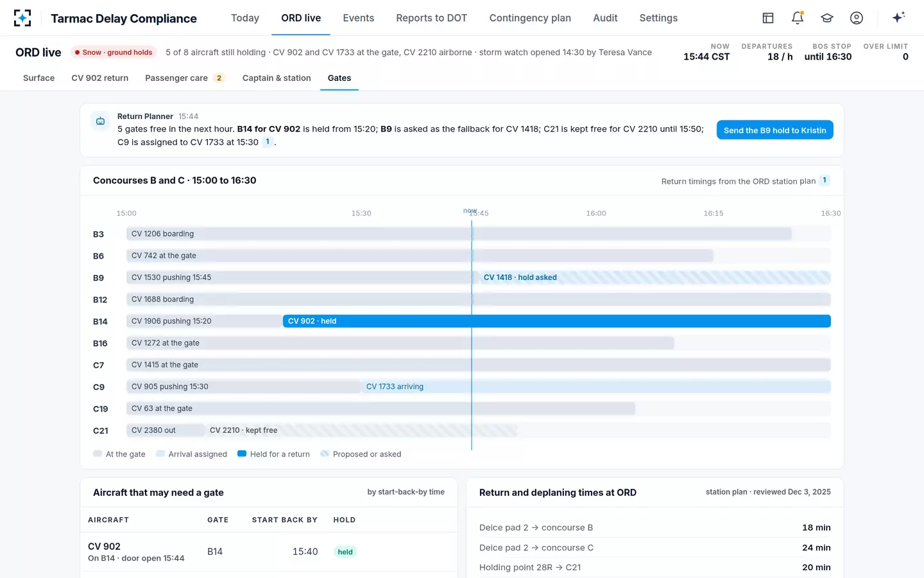Open the notifications bell
This screenshot has height=578, width=924.
pyautogui.click(x=798, y=18)
